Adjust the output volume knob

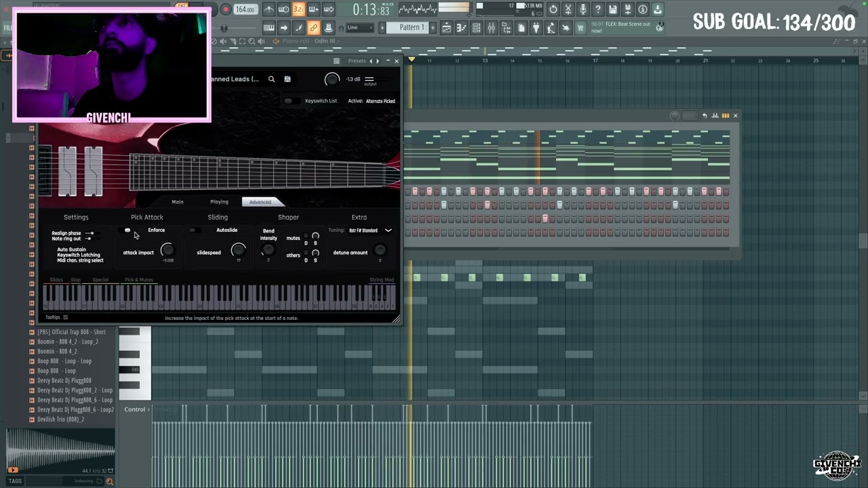(332, 79)
